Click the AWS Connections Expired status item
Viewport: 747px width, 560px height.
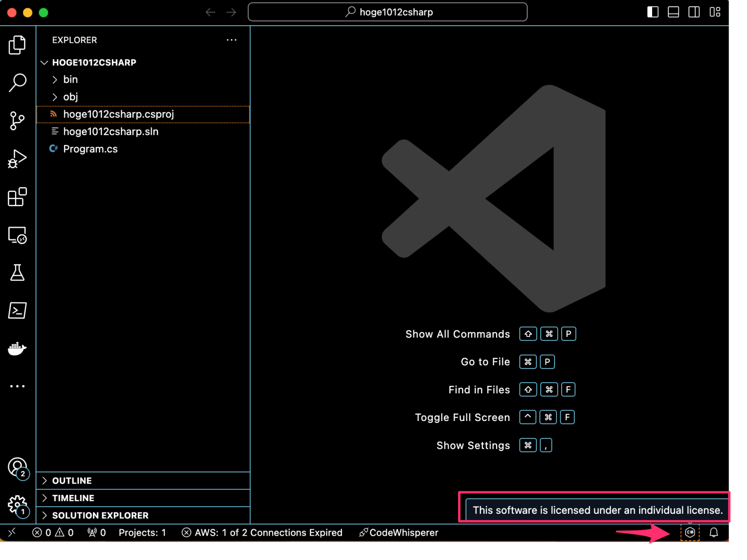click(x=262, y=532)
